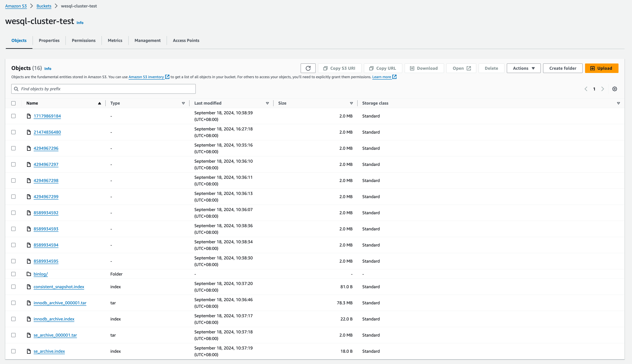Click file icon beside 17179869184
Viewport: 632px width, 364px height.
click(x=29, y=116)
